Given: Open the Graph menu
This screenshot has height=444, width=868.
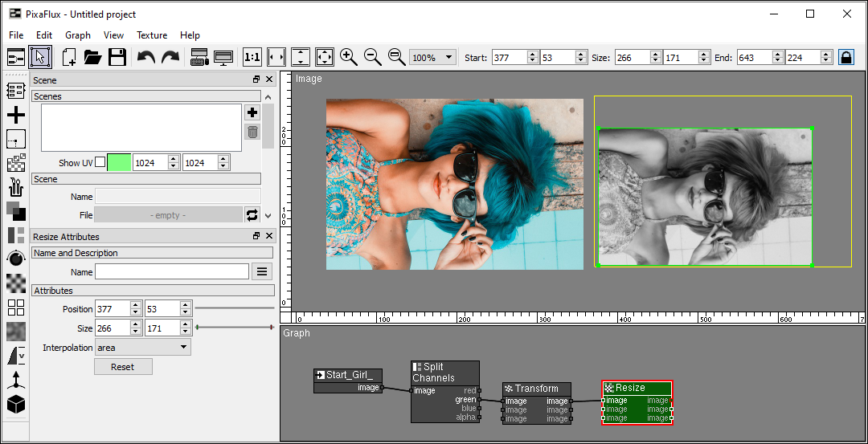Looking at the screenshot, I should 78,35.
